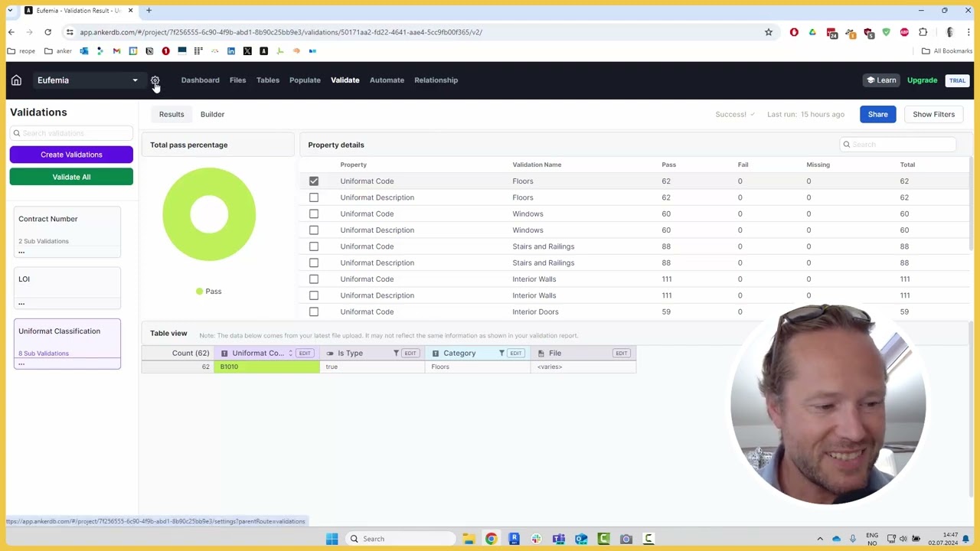Click the Search validations field
This screenshot has width=980, height=551.
click(71, 133)
